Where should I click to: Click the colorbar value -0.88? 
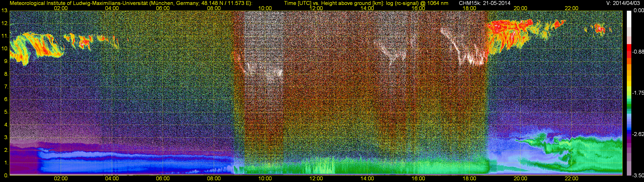pyautogui.click(x=638, y=52)
